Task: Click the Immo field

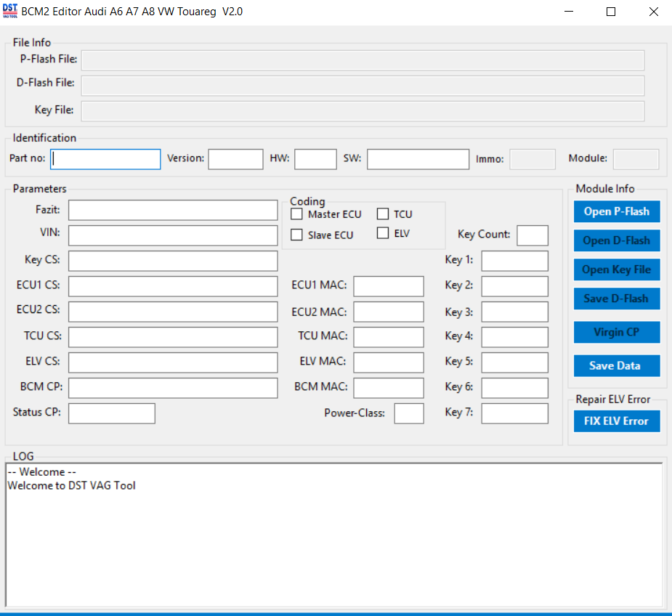Action: coord(533,159)
